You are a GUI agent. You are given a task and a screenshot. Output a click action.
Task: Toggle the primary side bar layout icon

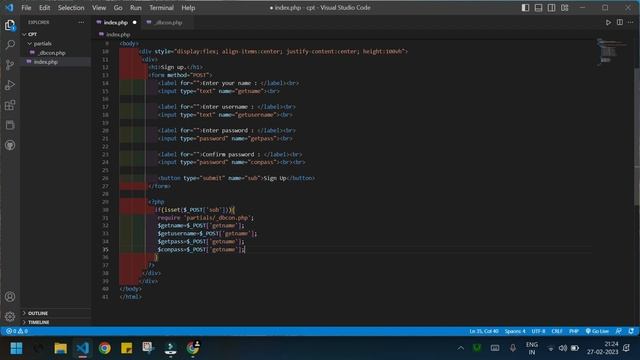tap(525, 8)
